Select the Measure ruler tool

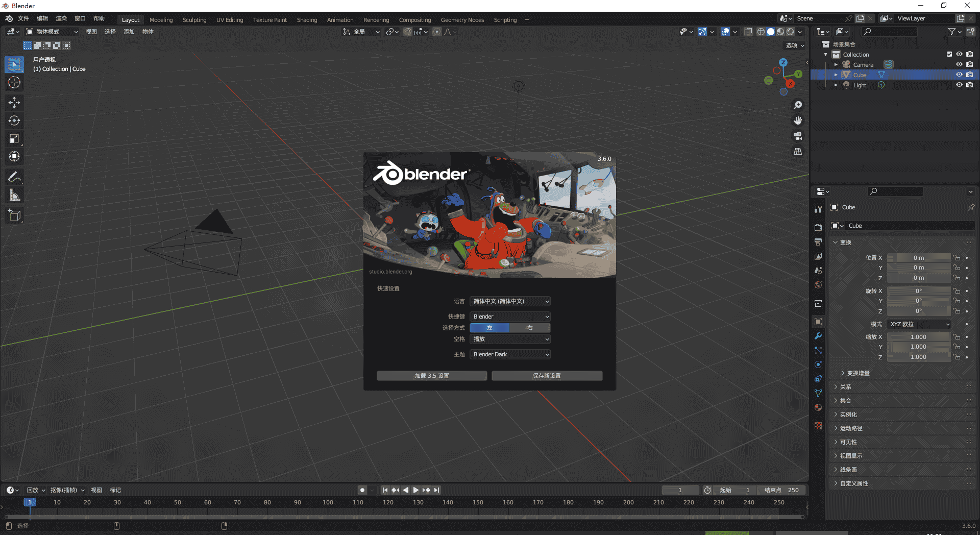click(x=14, y=195)
